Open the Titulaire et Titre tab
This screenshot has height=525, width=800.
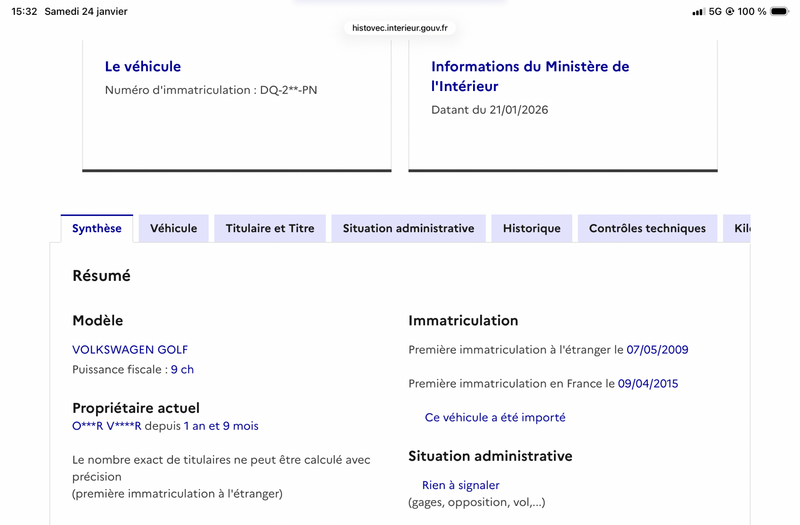(270, 228)
